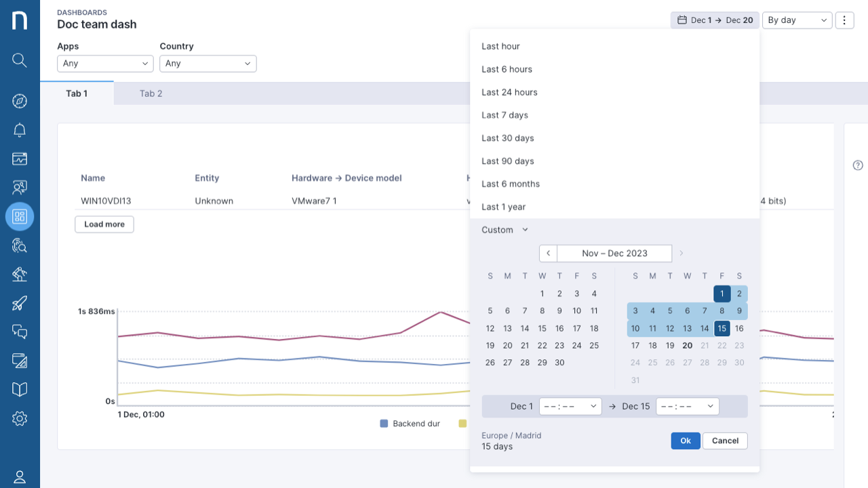This screenshot has height=488, width=868.
Task: Click the Load more button
Action: [x=104, y=224]
